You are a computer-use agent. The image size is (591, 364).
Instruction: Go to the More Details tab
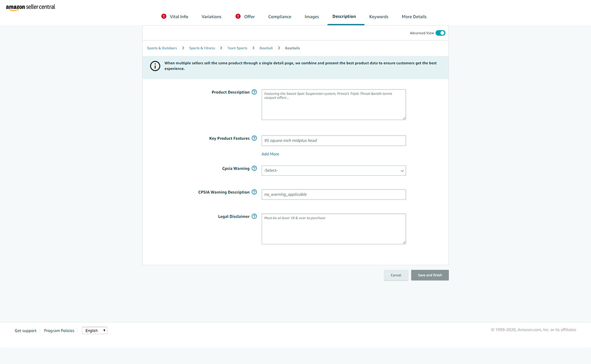point(414,17)
